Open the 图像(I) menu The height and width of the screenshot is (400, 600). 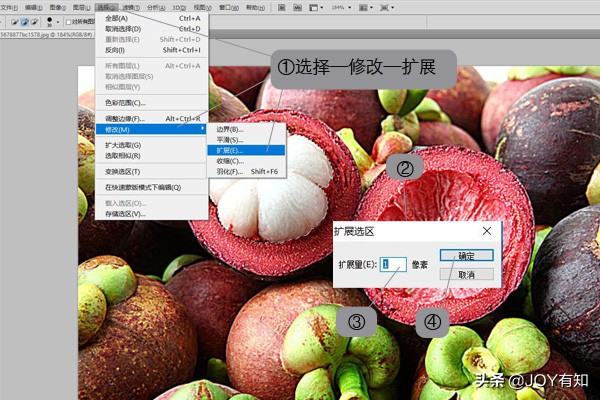(x=57, y=7)
